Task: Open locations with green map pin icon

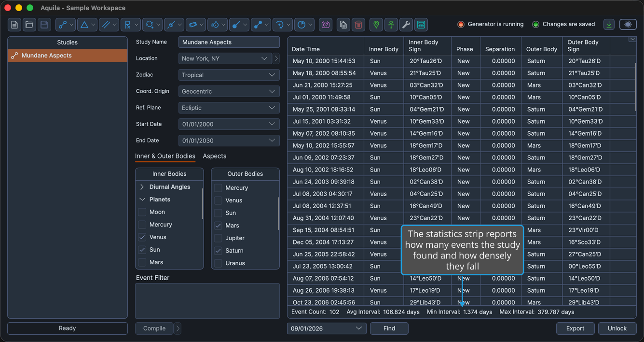Action: tap(376, 25)
